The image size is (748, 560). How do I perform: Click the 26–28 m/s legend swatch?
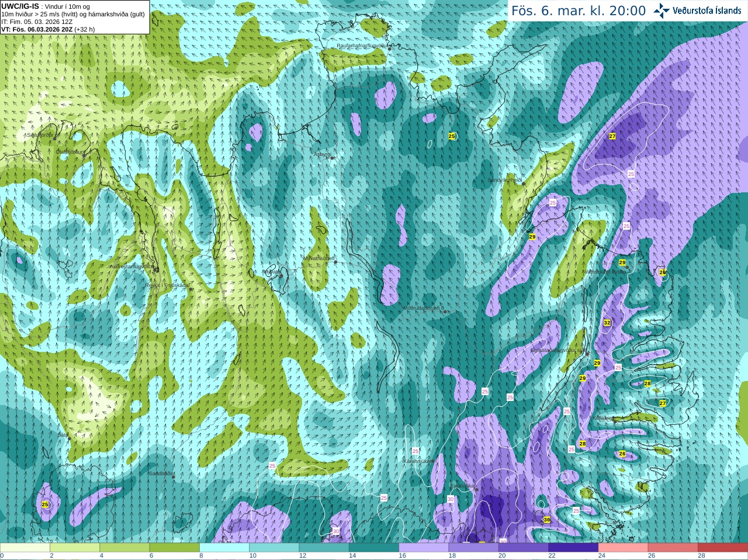(x=673, y=548)
